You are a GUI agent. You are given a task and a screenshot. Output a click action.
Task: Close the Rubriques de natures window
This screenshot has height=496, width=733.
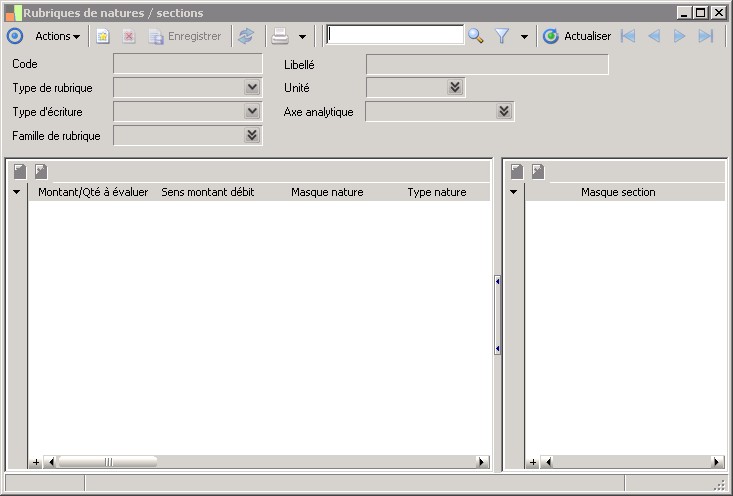click(x=719, y=13)
